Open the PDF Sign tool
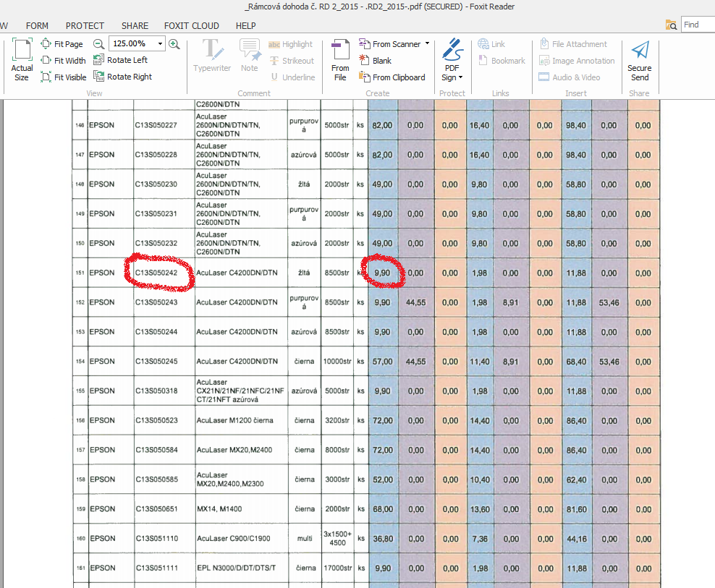 (452, 60)
